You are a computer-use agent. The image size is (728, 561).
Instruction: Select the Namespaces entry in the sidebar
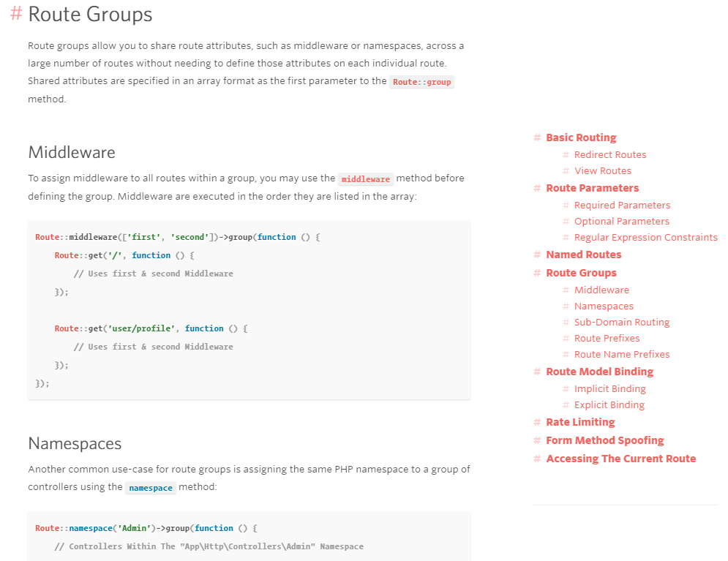604,306
